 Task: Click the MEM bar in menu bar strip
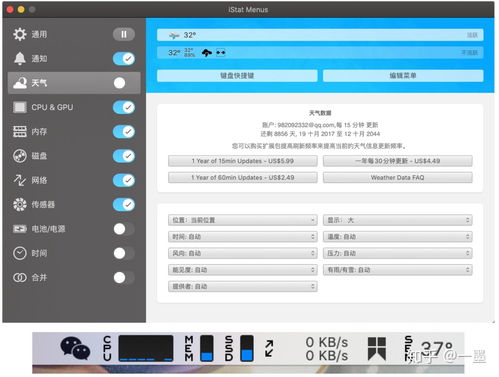coord(207,348)
